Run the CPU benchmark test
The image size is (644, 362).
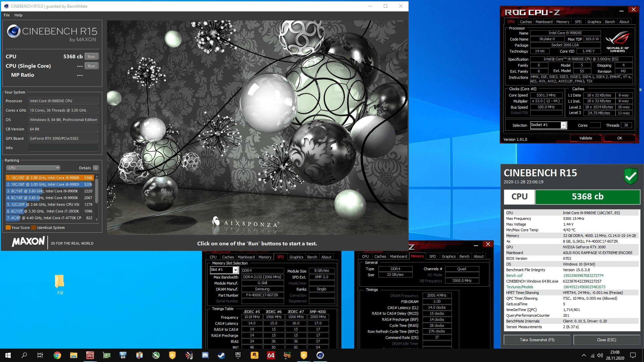(x=91, y=57)
